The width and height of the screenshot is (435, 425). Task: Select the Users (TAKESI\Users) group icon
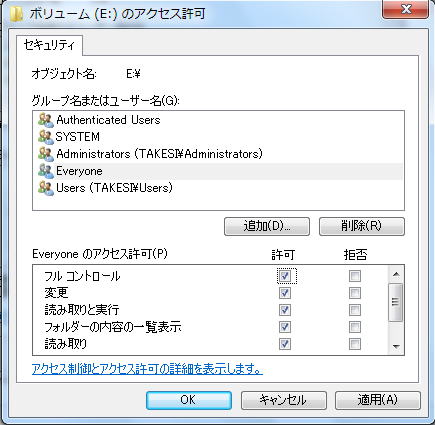point(46,188)
